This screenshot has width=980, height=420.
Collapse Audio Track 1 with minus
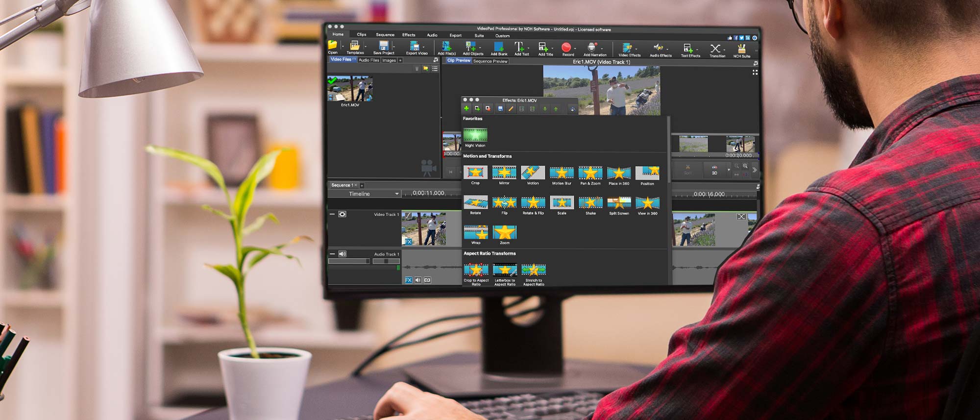pos(332,254)
